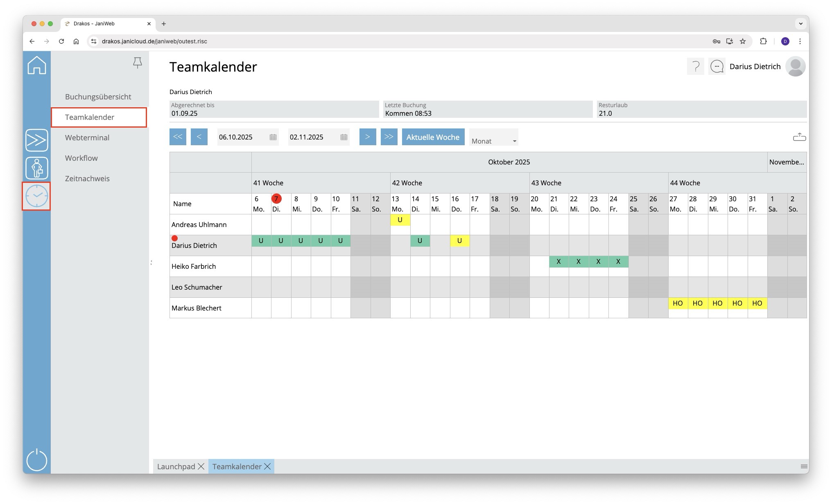Click the power logout icon
832x504 pixels.
(37, 460)
